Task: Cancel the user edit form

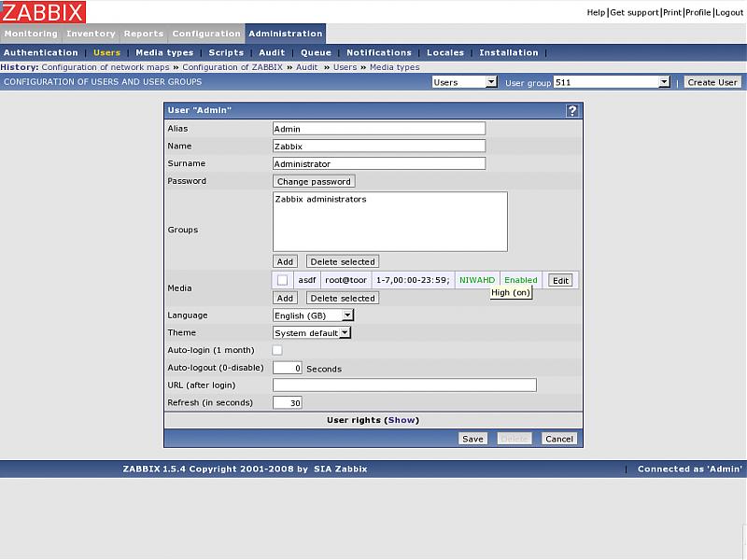Action: click(x=558, y=439)
